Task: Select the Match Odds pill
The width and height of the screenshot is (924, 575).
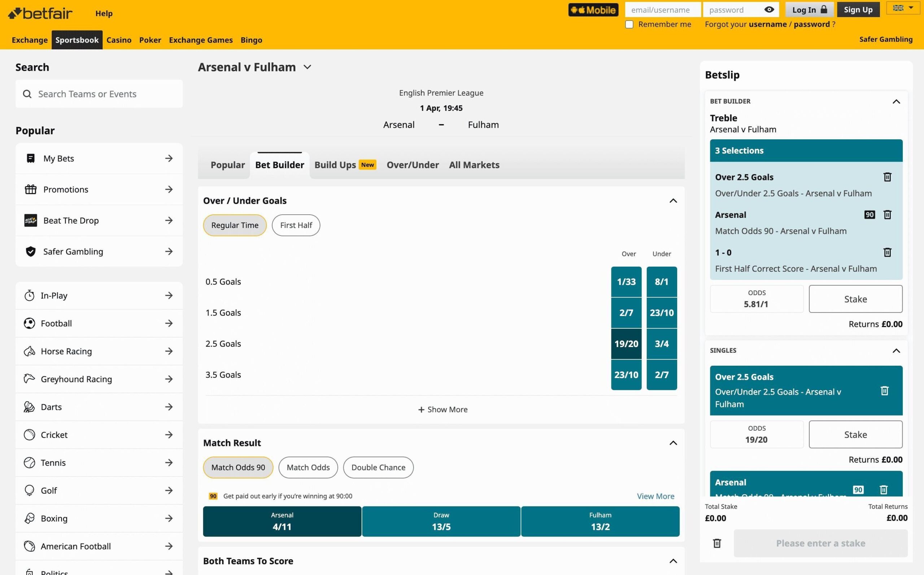Action: coord(308,468)
